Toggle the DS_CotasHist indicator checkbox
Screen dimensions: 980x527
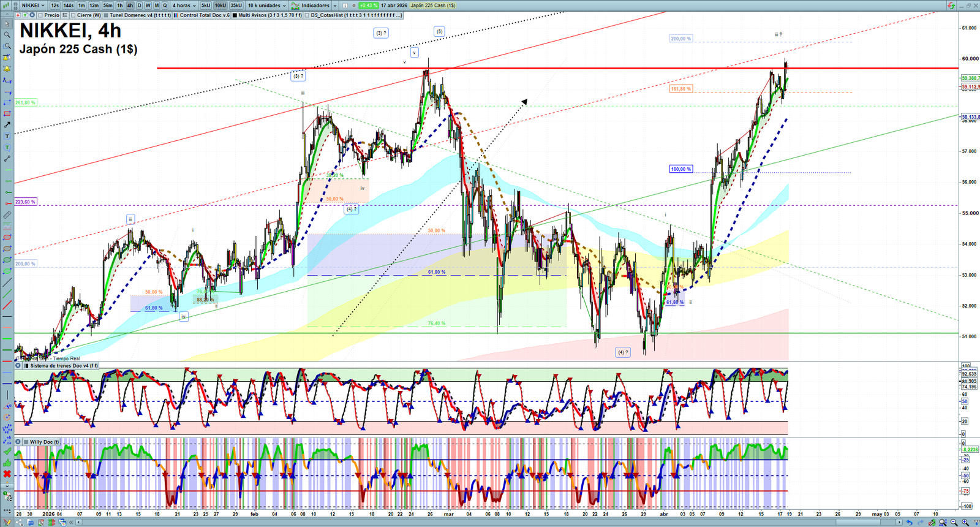click(307, 15)
